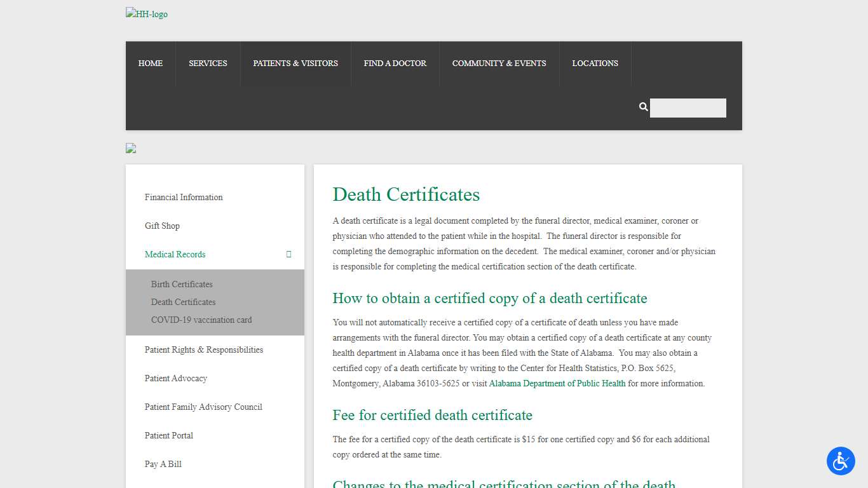Open the PATIENTS & VISITORS menu

coord(295,63)
